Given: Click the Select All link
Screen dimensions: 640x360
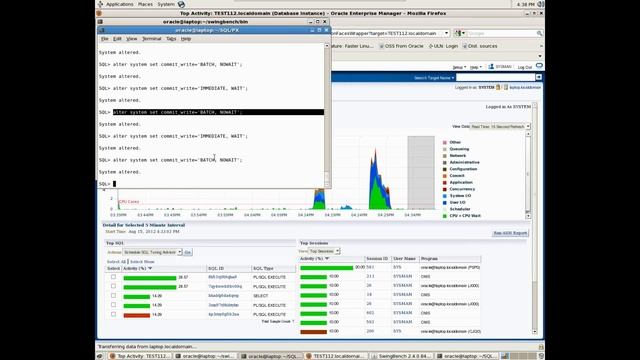Looking at the screenshot, I should 116,262.
